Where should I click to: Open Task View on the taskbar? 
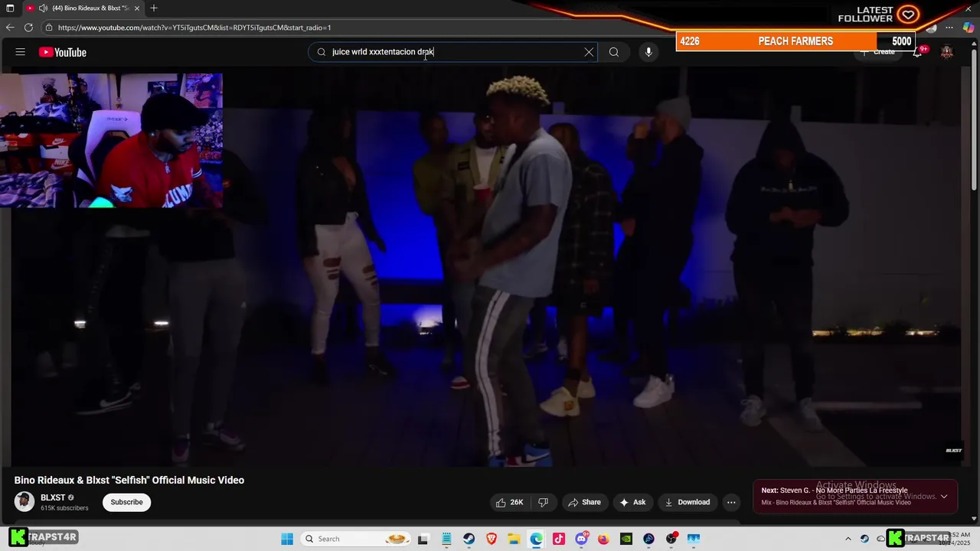point(423,539)
